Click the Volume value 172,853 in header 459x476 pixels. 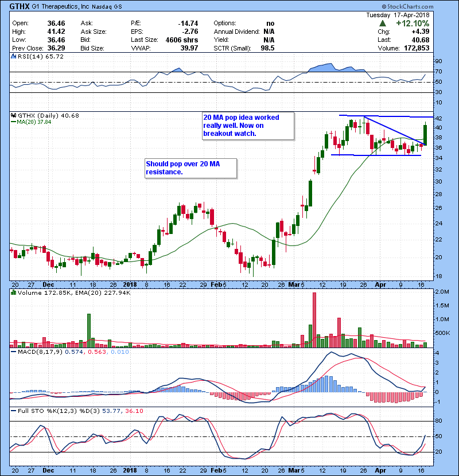417,48
